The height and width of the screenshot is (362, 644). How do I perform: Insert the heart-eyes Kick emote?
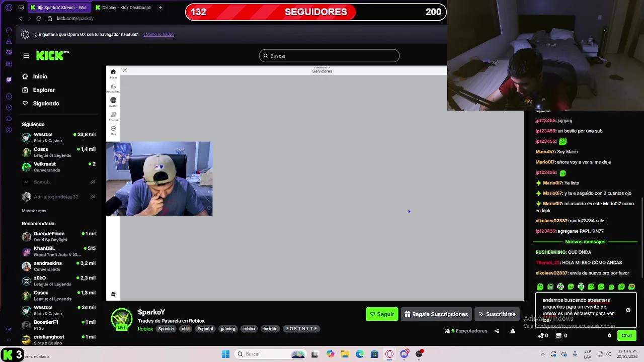click(x=631, y=287)
